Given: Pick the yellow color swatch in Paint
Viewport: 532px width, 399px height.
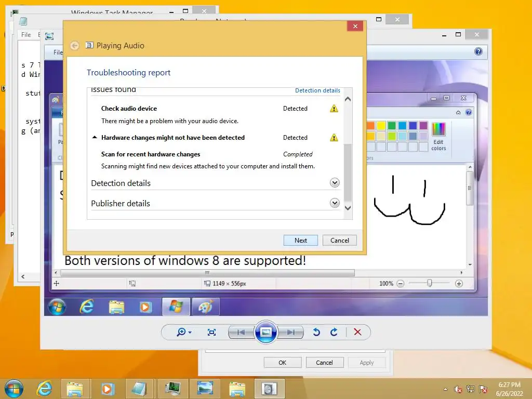Looking at the screenshot, I should click(x=381, y=126).
